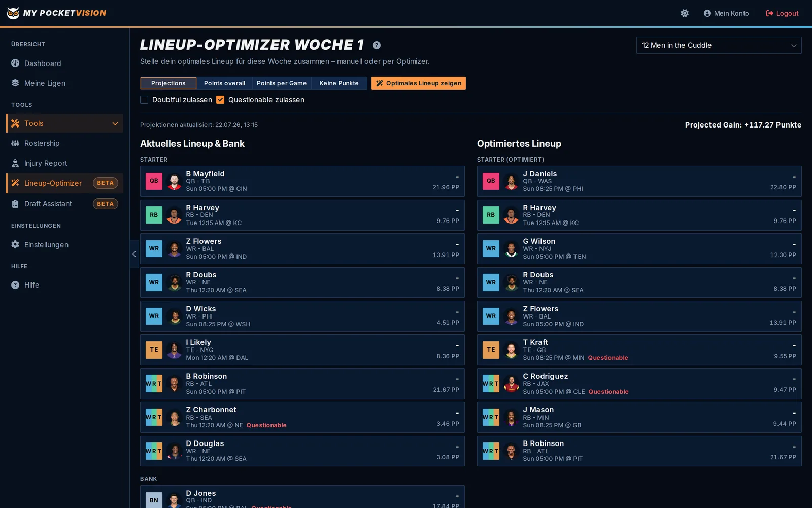Collapse the sidebar with the arrow handle
The width and height of the screenshot is (812, 508).
point(134,254)
